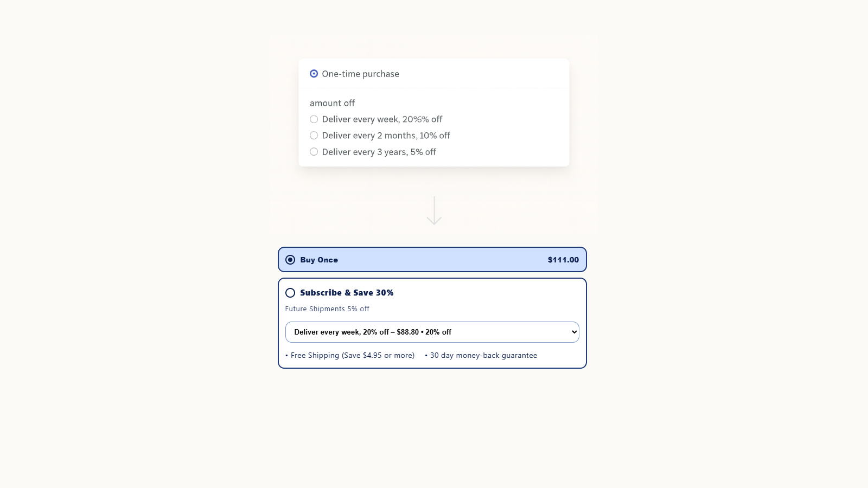Click the Free Shipping benefit text
The width and height of the screenshot is (868, 488).
pos(352,356)
